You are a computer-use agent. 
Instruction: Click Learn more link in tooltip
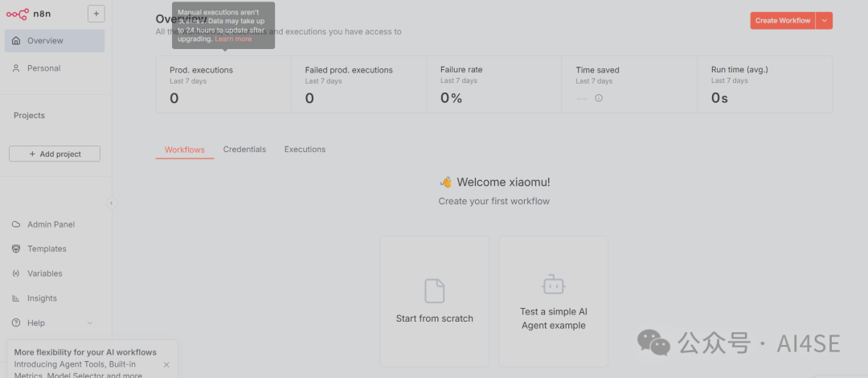(x=233, y=39)
